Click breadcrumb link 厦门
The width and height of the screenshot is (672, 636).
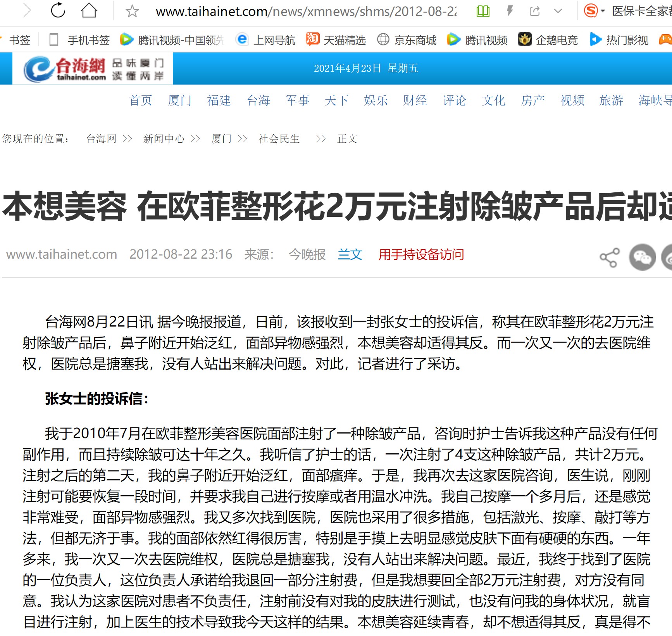click(x=221, y=138)
